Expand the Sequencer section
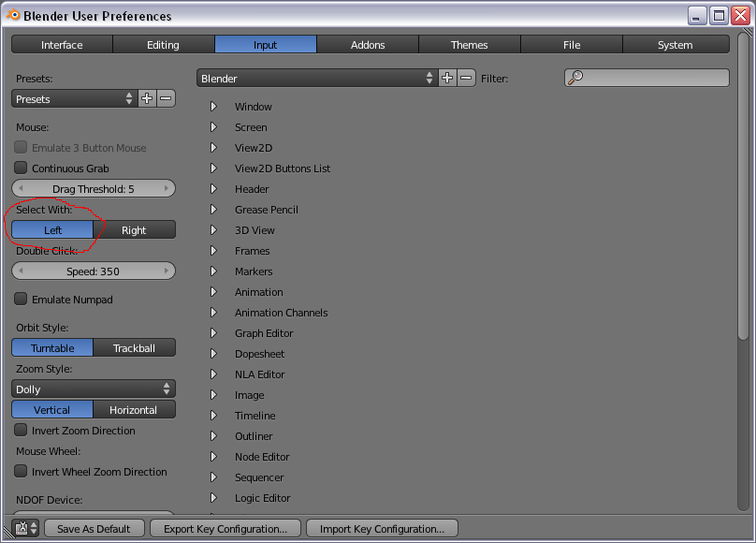This screenshot has width=756, height=543. point(213,477)
